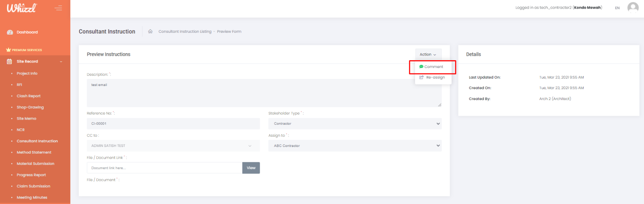
Task: Collapse the sidebar using hamburger icon
Action: pyautogui.click(x=59, y=8)
